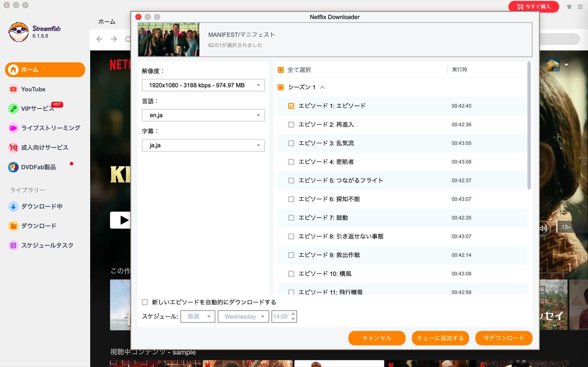
Task: Click the Netflix play button
Action: pyautogui.click(x=121, y=220)
